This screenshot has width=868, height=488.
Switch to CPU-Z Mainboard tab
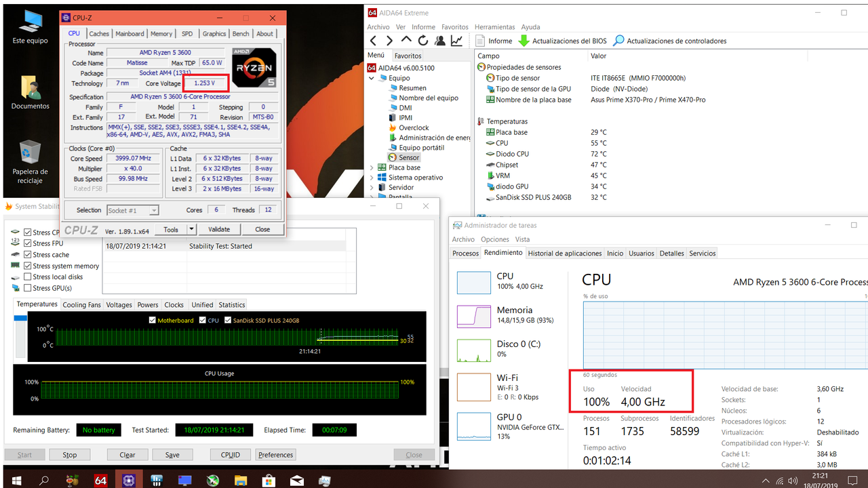click(x=130, y=34)
